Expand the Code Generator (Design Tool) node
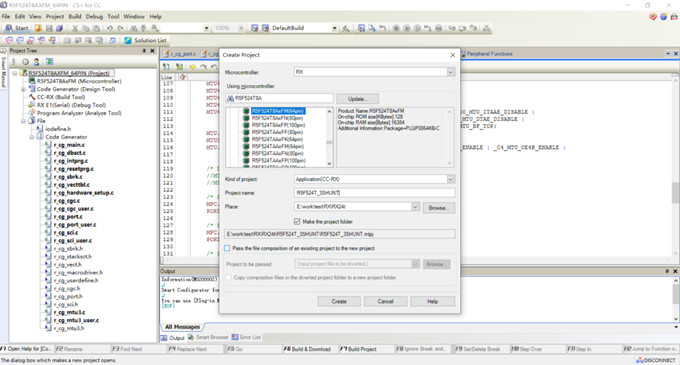Image resolution: width=680 pixels, height=365 pixels. [x=24, y=89]
